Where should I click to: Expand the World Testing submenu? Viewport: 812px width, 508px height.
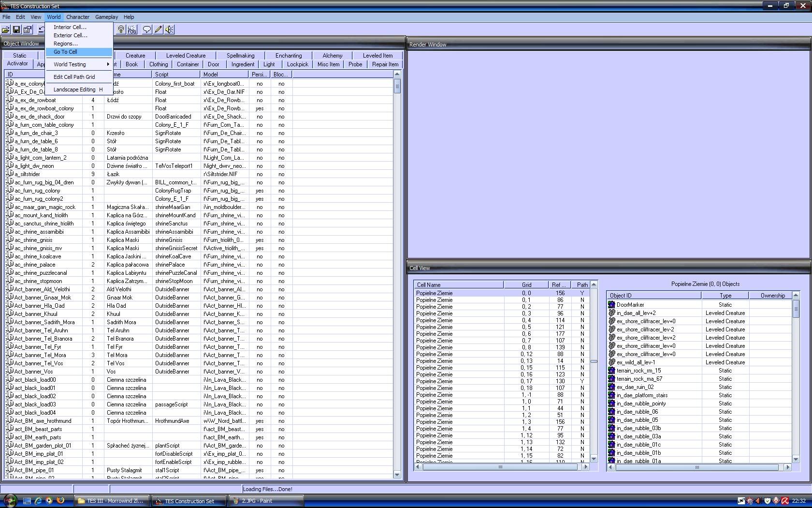pos(79,64)
